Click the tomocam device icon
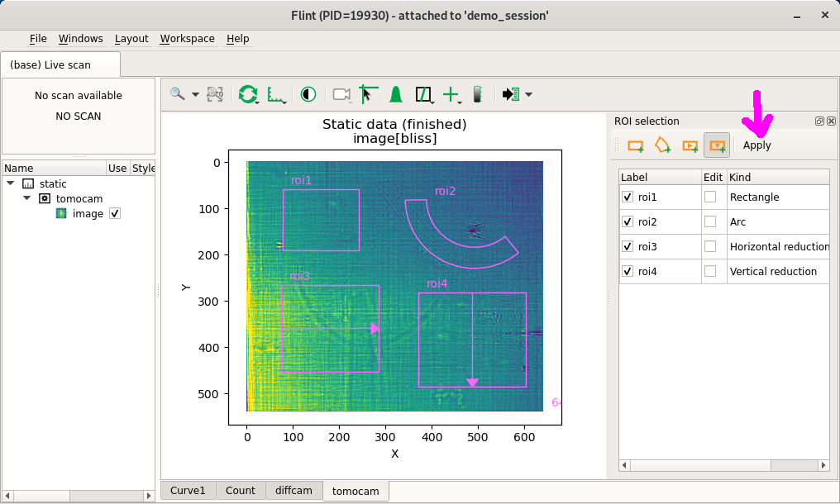 pos(45,198)
